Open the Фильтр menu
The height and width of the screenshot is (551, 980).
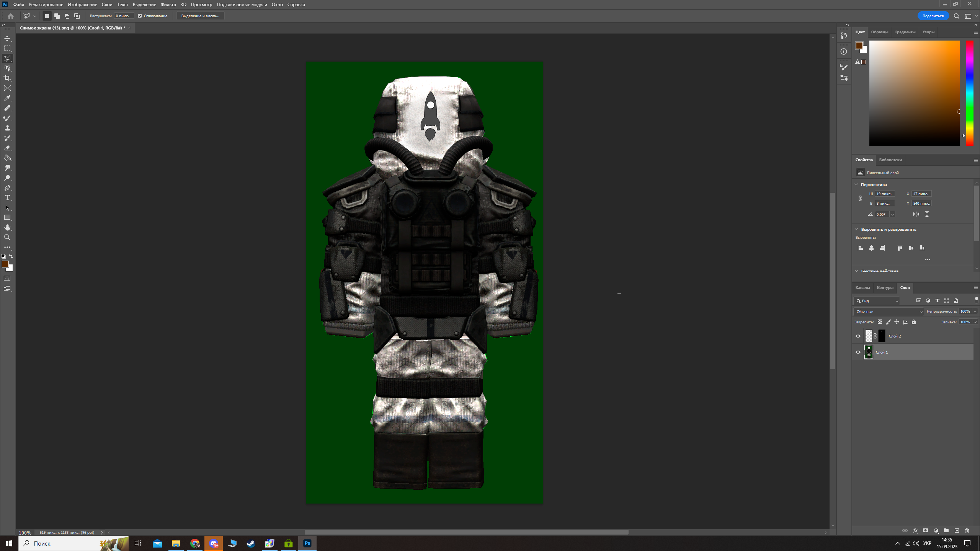click(x=168, y=5)
